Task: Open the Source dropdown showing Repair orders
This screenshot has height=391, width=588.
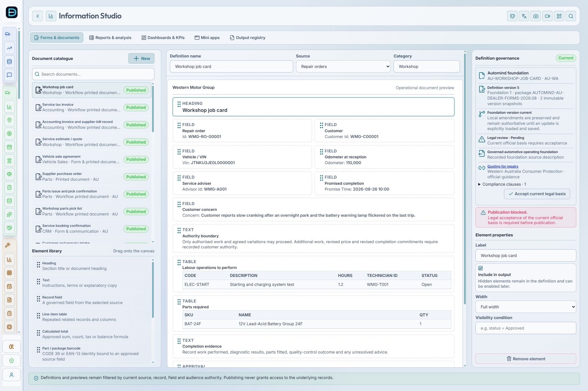Action: pyautogui.click(x=343, y=66)
